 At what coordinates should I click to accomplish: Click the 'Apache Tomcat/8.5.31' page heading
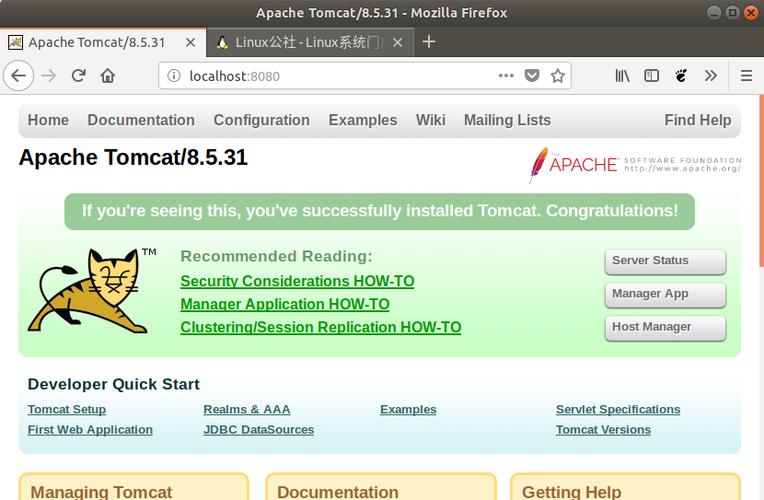click(133, 157)
